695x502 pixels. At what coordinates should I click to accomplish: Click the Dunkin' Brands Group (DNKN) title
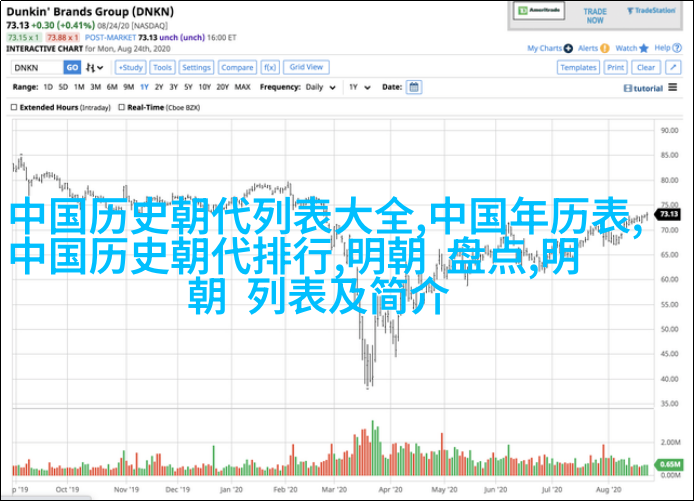point(90,12)
